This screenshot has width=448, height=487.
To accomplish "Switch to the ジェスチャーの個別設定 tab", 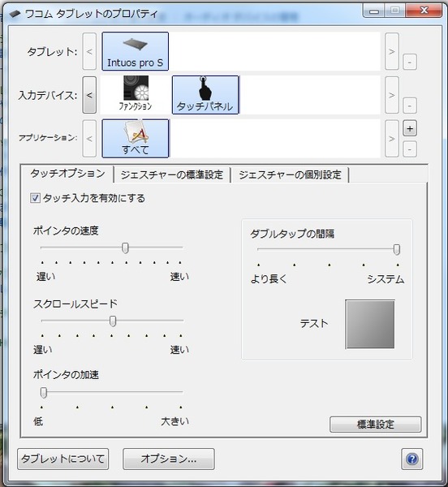I will 290,175.
